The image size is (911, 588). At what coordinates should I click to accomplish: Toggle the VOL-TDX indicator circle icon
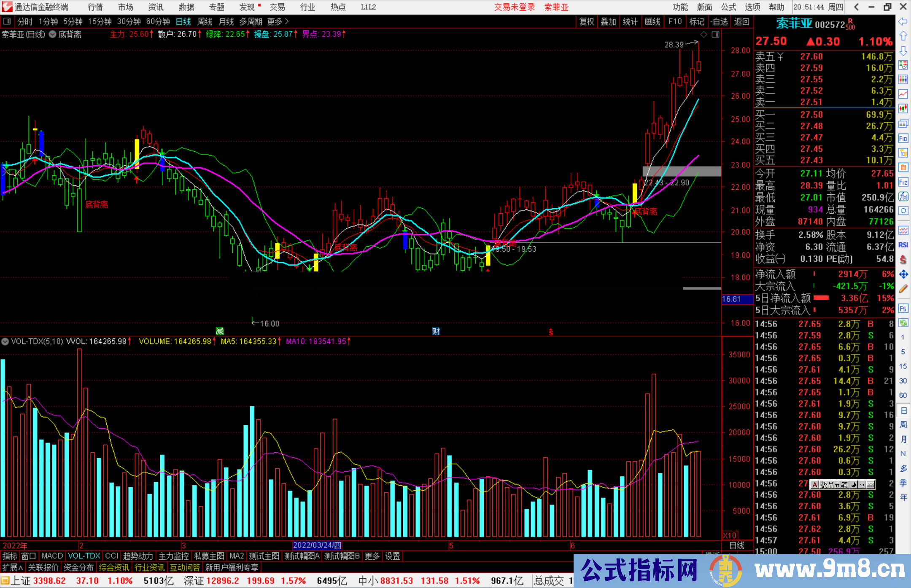point(5,341)
